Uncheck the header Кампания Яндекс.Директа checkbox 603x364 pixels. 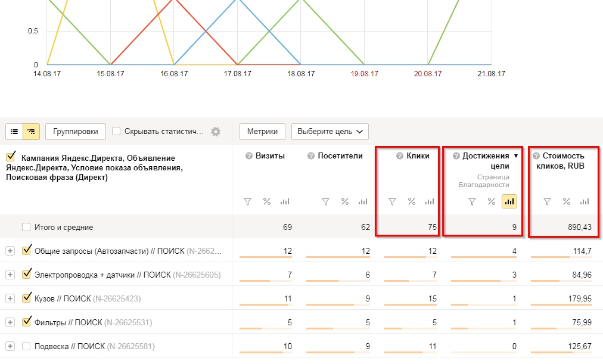11,157
